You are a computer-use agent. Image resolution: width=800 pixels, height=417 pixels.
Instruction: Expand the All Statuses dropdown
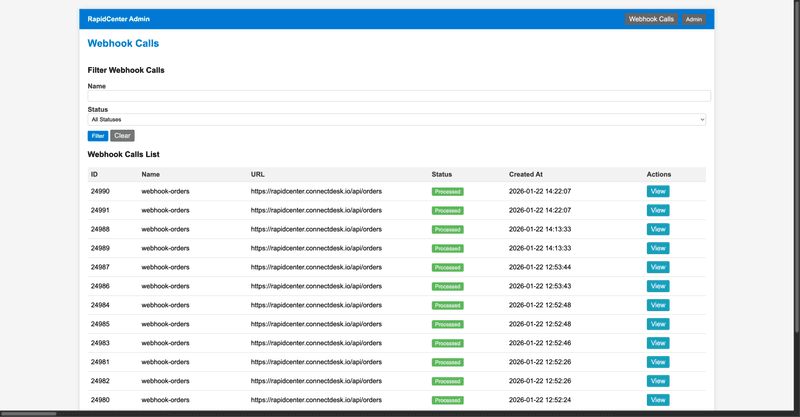pos(397,119)
